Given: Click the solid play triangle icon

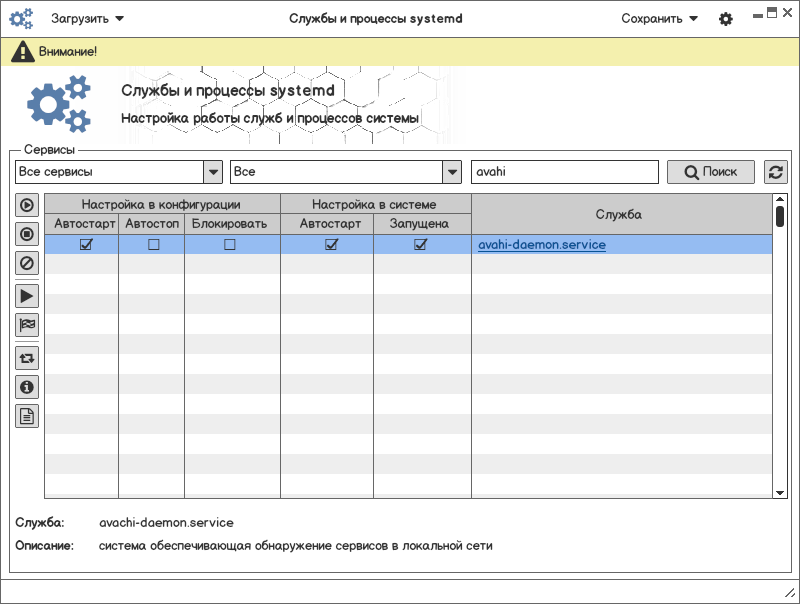Looking at the screenshot, I should [x=27, y=295].
